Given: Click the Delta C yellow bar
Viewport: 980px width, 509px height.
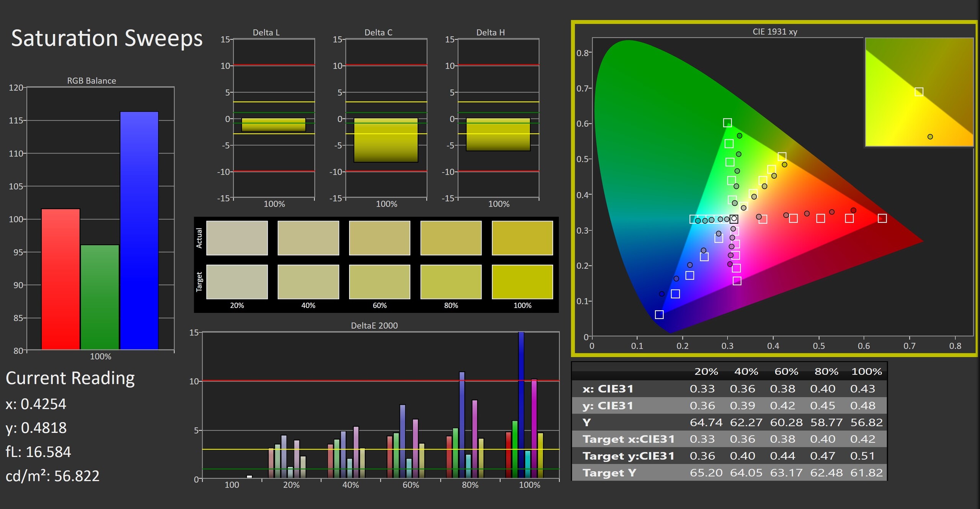Looking at the screenshot, I should 385,140.
